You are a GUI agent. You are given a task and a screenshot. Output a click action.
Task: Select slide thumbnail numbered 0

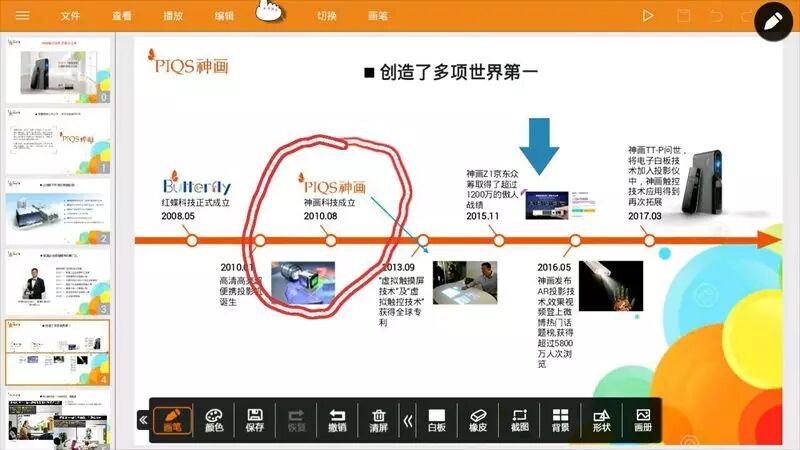(58, 69)
